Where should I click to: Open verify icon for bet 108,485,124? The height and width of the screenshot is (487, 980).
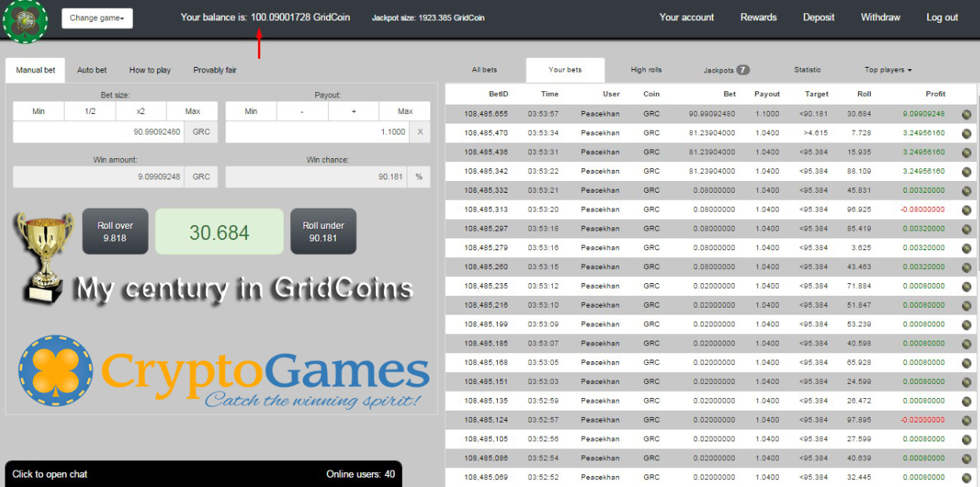tap(966, 420)
